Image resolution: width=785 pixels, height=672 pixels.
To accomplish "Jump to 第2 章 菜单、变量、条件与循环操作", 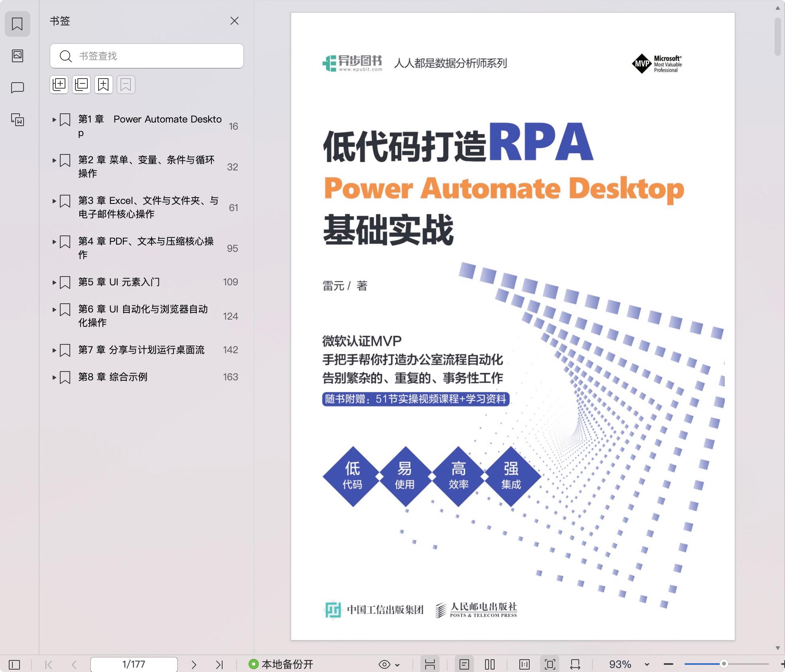I will (146, 166).
